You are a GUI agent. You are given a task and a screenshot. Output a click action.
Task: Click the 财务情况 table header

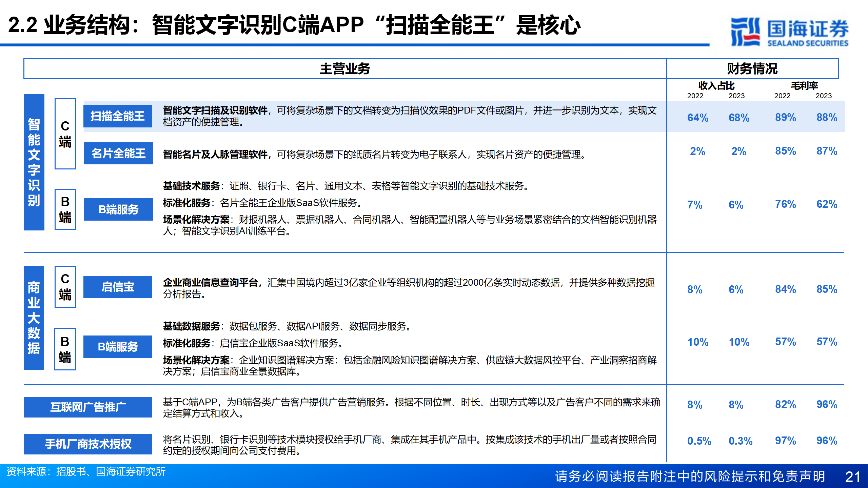click(x=752, y=68)
